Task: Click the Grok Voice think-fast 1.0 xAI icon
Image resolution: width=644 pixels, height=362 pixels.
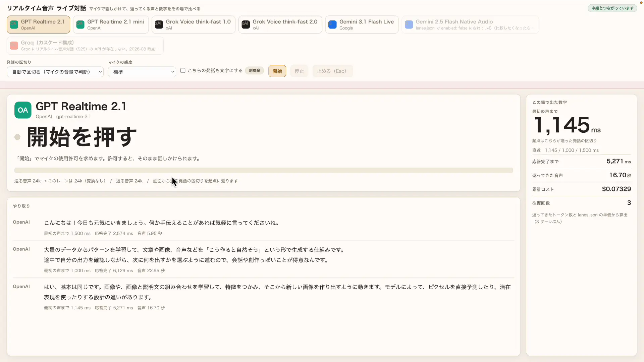Action: coord(159,24)
